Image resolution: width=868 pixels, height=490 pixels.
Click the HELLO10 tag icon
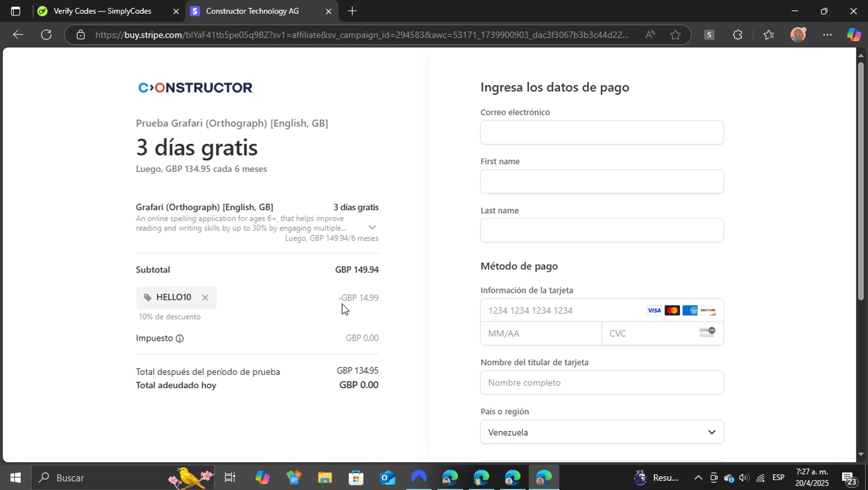[x=148, y=297]
